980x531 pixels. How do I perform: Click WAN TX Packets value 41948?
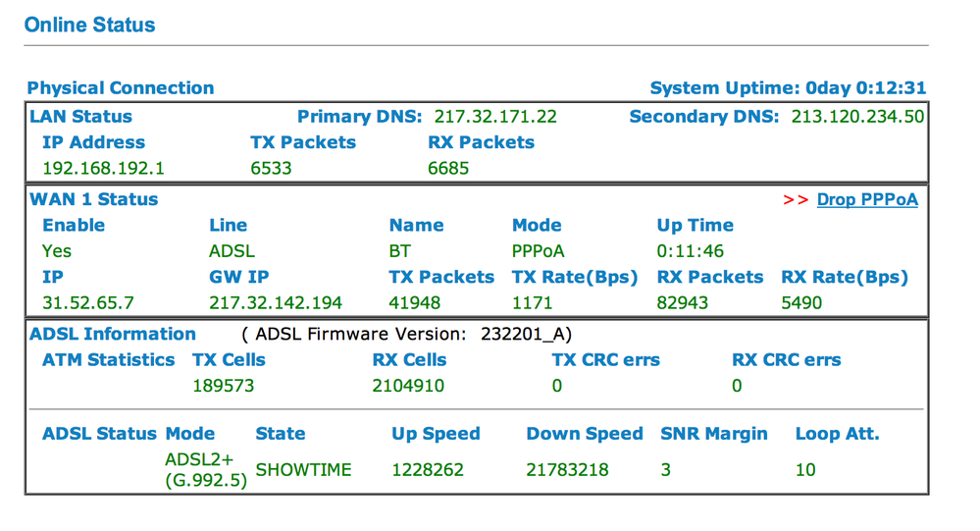(x=414, y=303)
